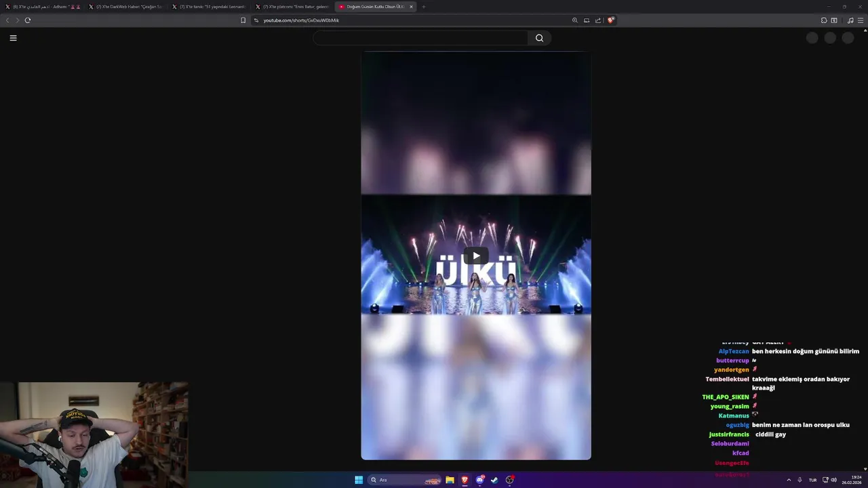Open the media control music note icon

pos(850,20)
